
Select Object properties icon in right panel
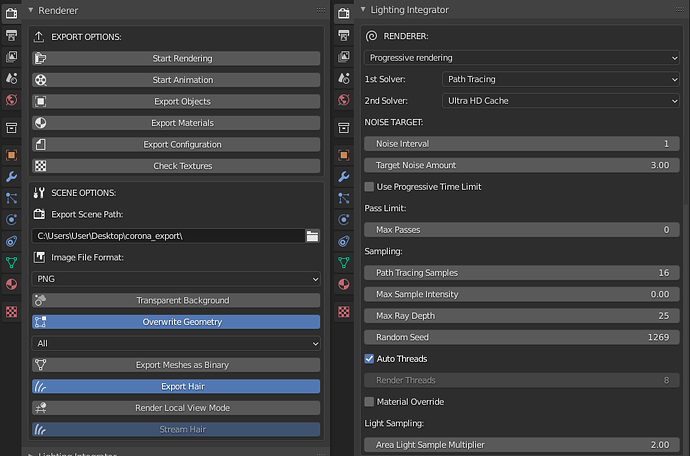point(344,155)
